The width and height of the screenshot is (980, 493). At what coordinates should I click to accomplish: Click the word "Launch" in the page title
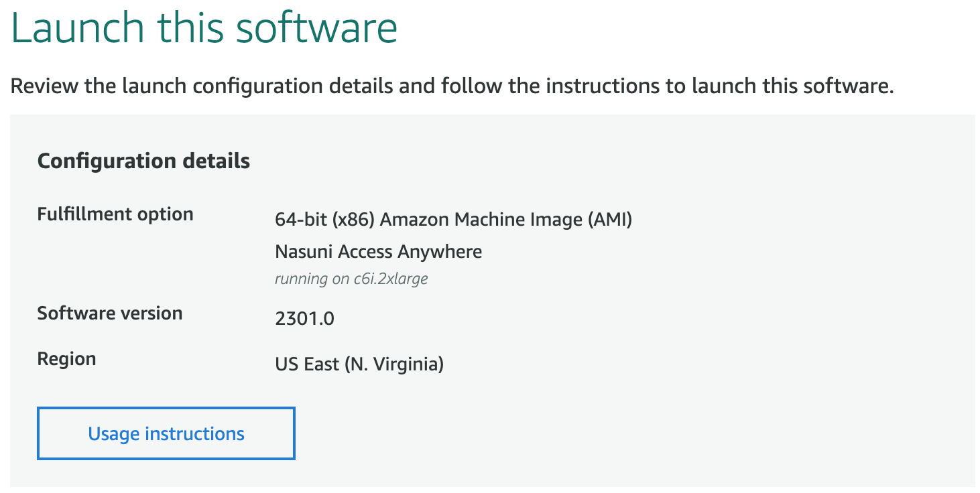tap(77, 28)
